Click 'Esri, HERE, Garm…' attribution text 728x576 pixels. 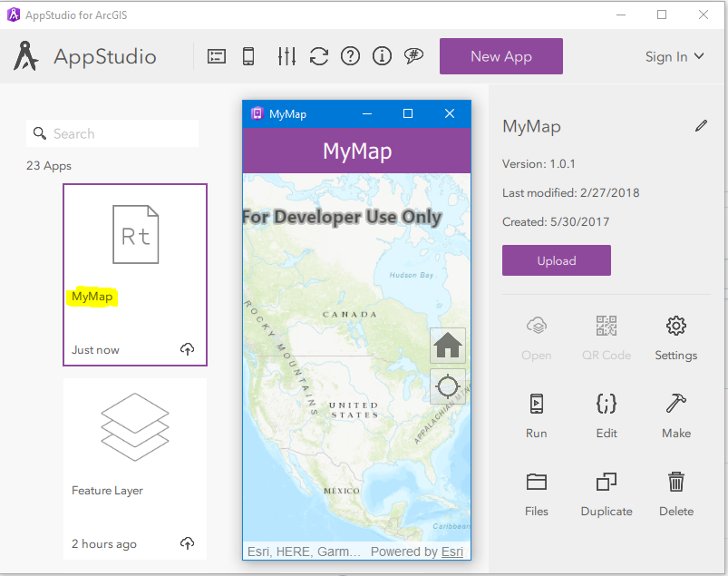[x=304, y=552]
